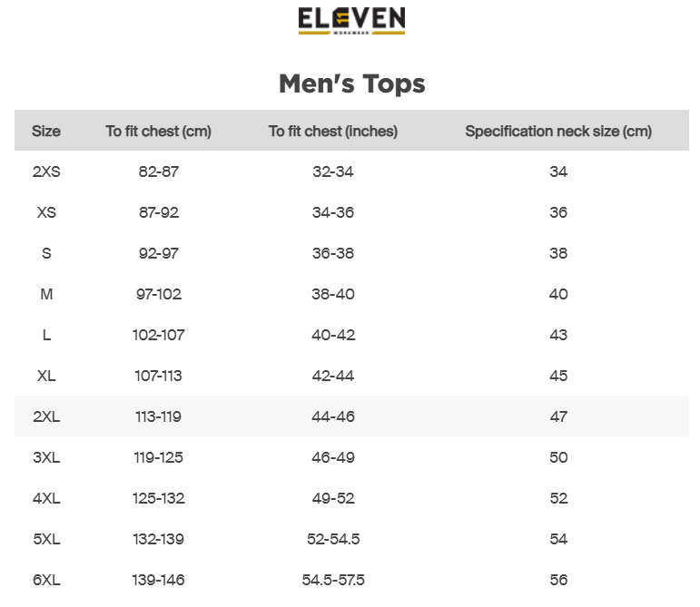The image size is (700, 607).
Task: Click the 6XL size label
Action: click(x=46, y=580)
